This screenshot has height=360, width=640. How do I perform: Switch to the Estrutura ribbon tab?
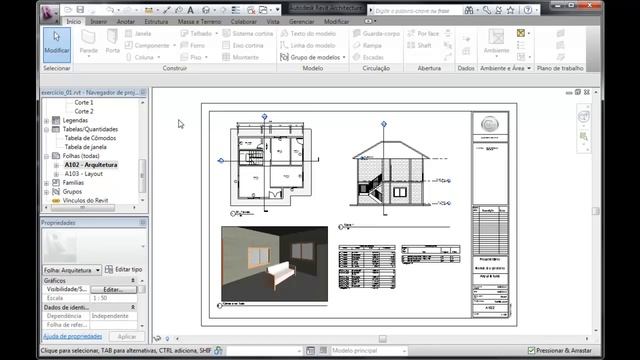coord(156,21)
